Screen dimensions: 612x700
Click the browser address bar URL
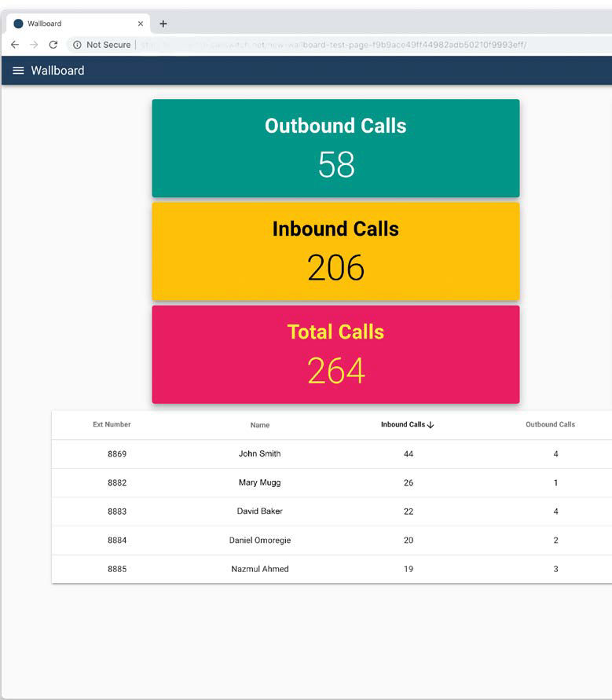(x=330, y=45)
